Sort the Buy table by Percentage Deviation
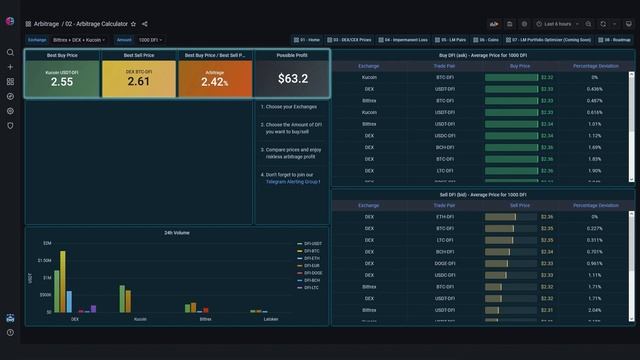This screenshot has width=640, height=360. tap(596, 66)
